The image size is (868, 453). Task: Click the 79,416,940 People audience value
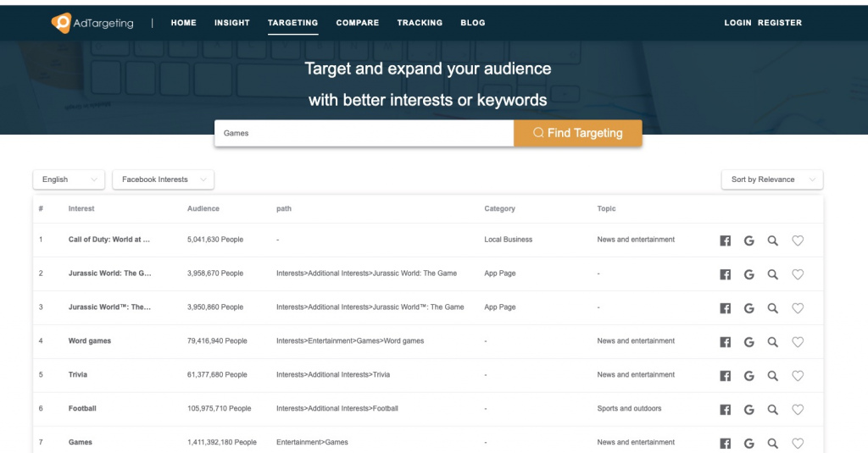pos(217,340)
